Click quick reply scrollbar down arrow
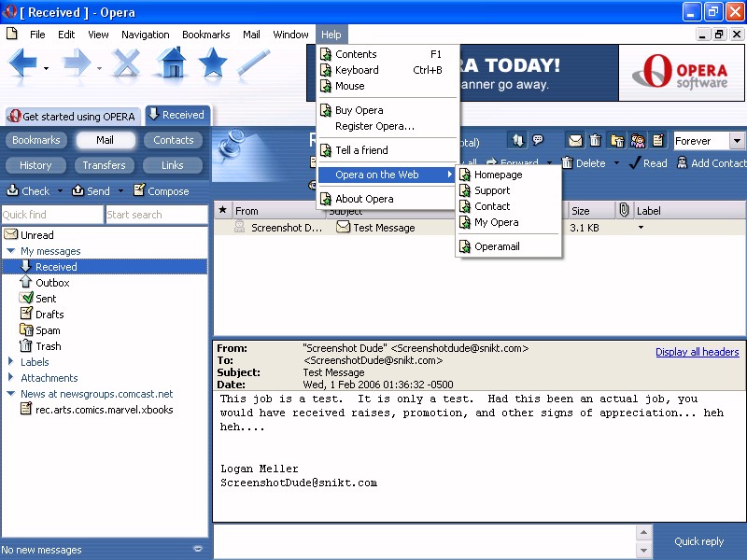Screen dimensions: 747x560 pos(643,551)
